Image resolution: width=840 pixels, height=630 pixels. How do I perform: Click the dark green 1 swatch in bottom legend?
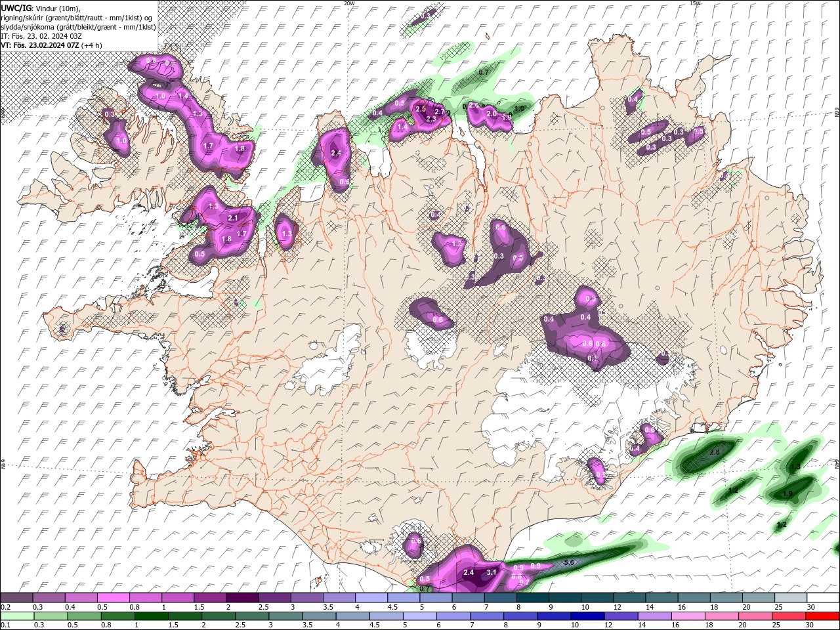click(x=152, y=616)
